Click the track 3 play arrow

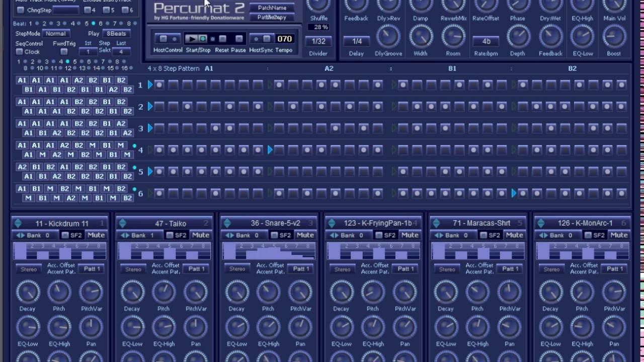click(150, 128)
